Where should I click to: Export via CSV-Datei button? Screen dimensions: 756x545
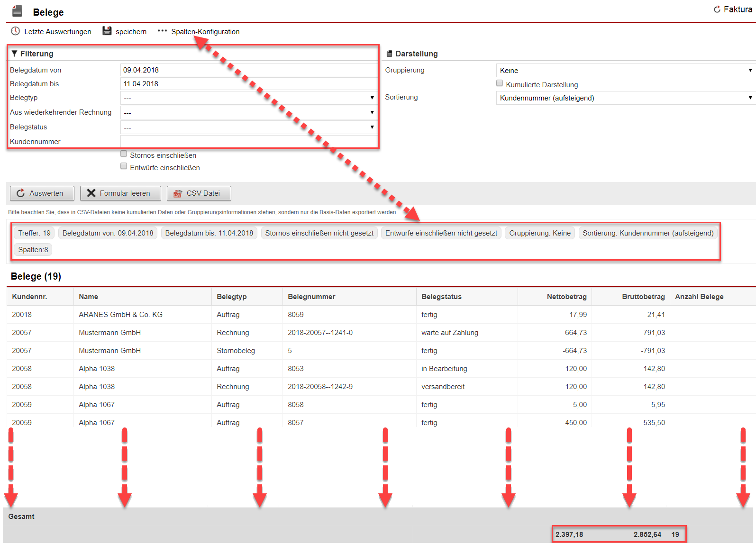199,193
